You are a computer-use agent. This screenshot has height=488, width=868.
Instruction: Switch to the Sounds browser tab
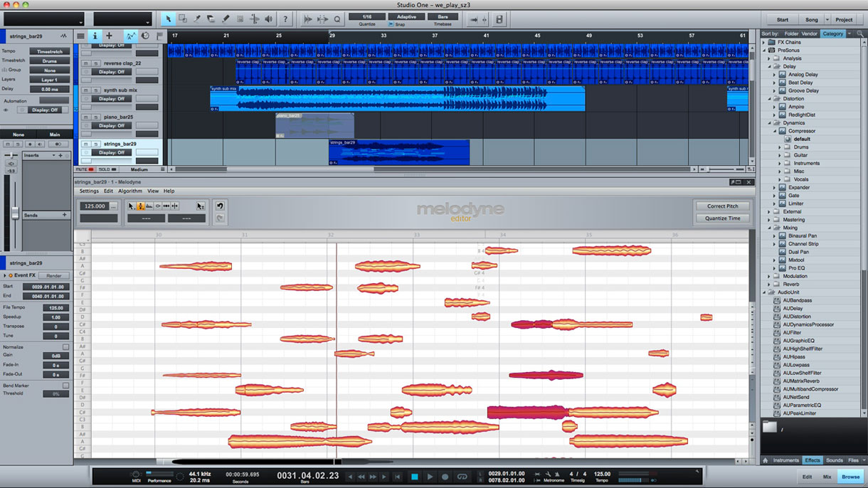pos(834,460)
